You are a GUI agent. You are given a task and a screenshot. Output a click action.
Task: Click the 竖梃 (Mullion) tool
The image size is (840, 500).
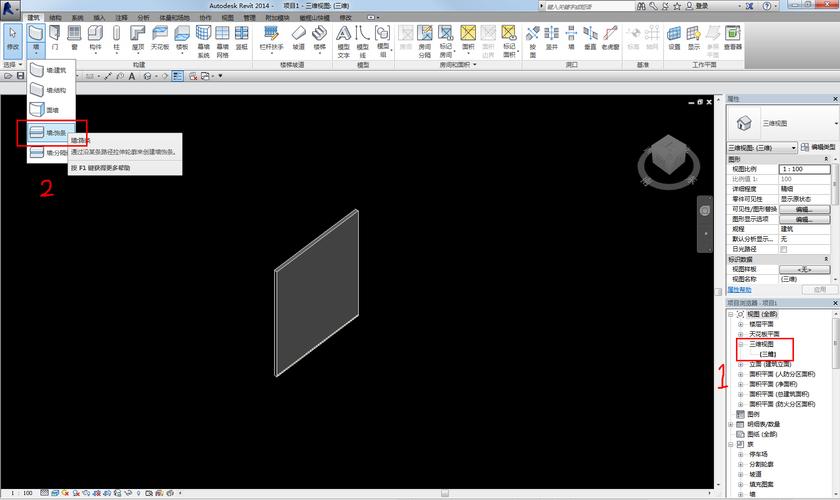pos(242,38)
